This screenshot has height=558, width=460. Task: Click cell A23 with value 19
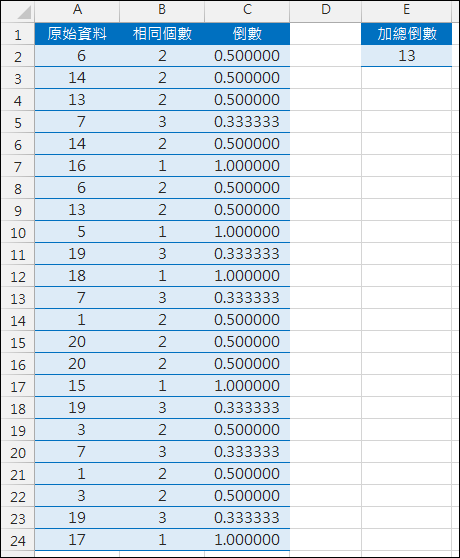(77, 517)
